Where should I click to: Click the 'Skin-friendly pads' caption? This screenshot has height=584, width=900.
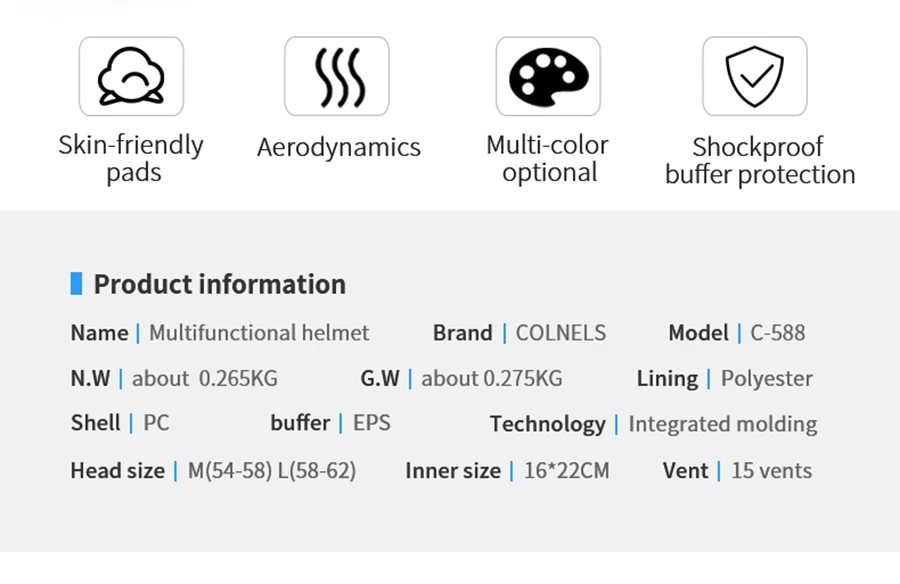[131, 158]
